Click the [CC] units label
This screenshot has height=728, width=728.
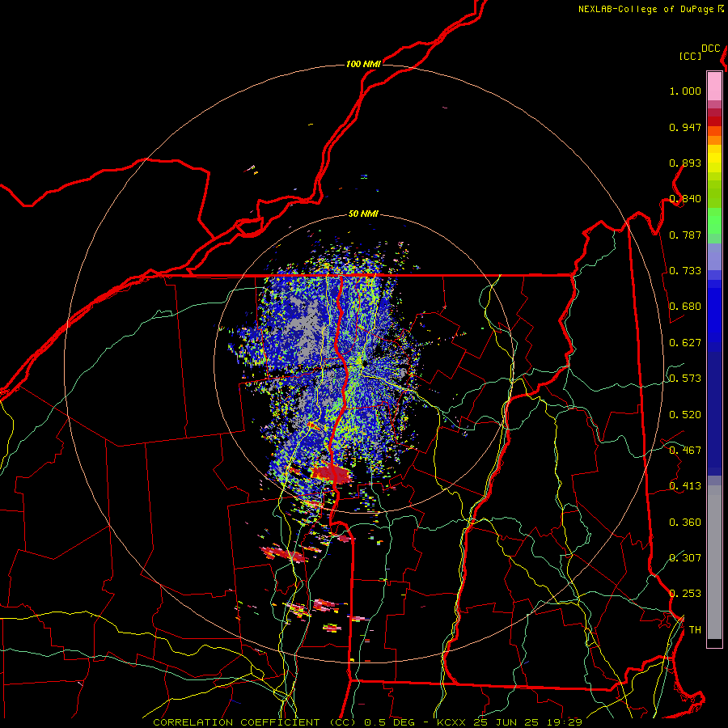pyautogui.click(x=691, y=56)
